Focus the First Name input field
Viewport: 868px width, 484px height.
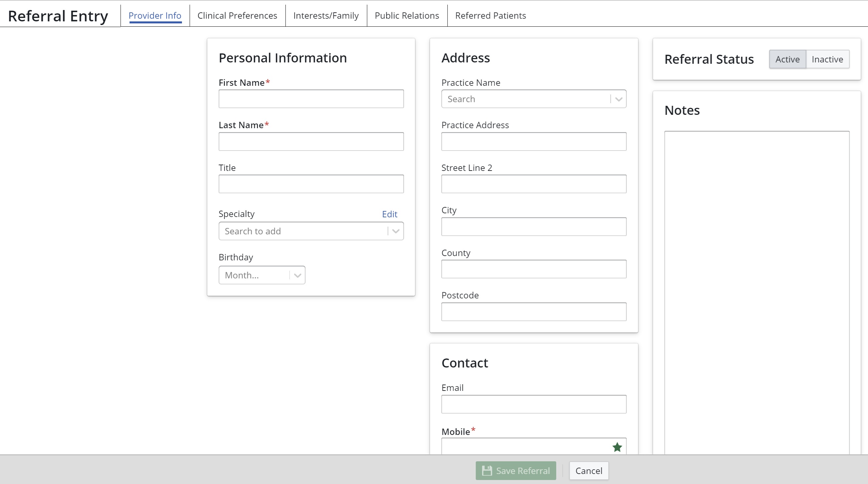pyautogui.click(x=311, y=99)
